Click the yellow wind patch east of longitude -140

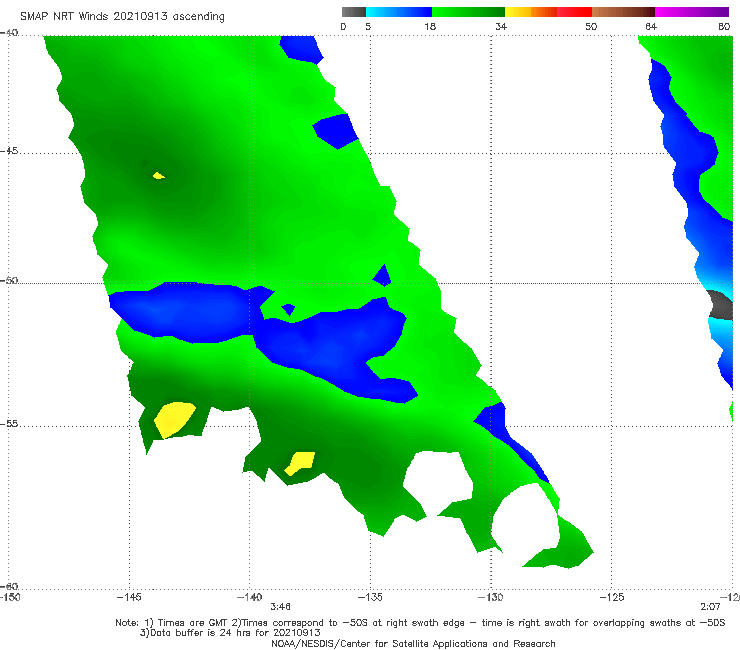tap(300, 463)
